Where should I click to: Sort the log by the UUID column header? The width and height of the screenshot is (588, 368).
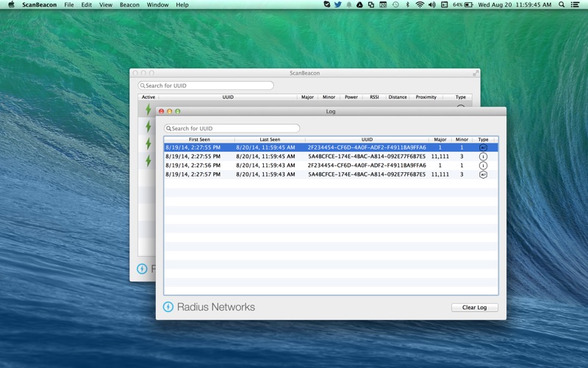pyautogui.click(x=367, y=139)
